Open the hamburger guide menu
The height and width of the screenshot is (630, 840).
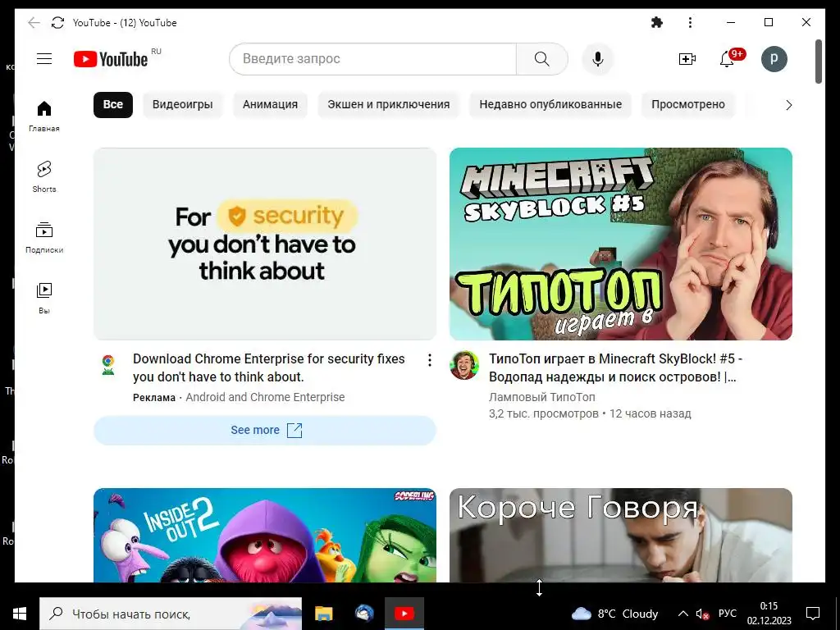[44, 59]
